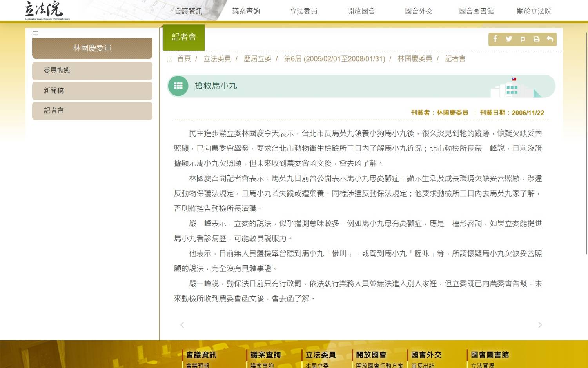Viewport: 588px width, 368px height.
Task: Open the 議案查詢 top menu
Action: [246, 11]
